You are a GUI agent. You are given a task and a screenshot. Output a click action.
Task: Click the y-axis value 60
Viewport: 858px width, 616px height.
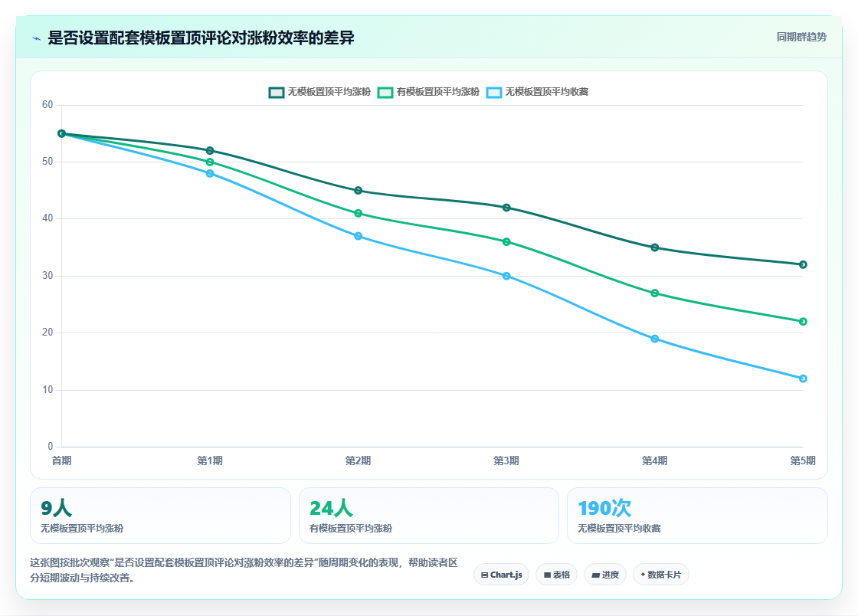[47, 104]
